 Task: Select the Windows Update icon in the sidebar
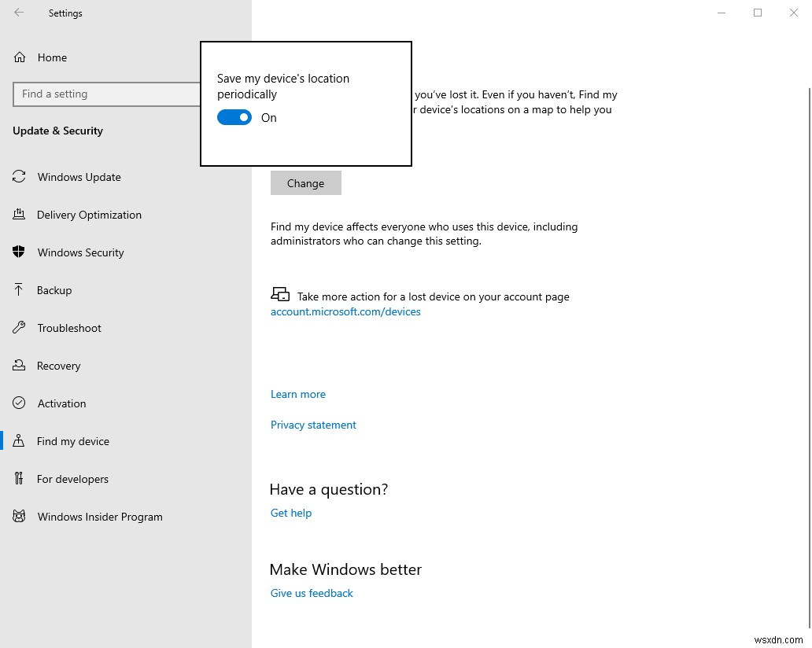[x=19, y=177]
